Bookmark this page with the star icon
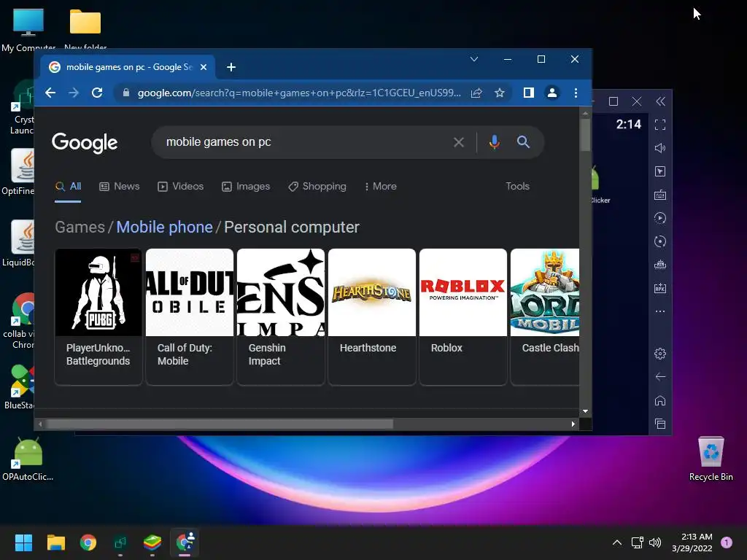This screenshot has width=747, height=560. coord(499,93)
